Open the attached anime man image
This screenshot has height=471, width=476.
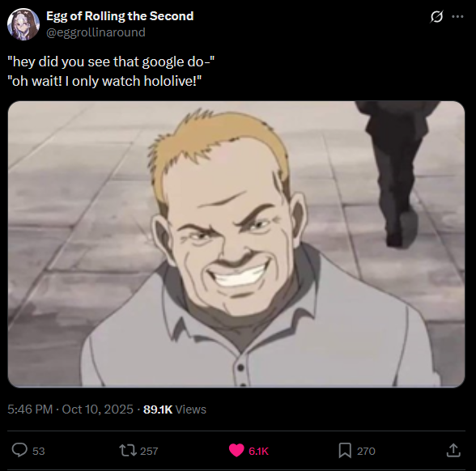[236, 244]
